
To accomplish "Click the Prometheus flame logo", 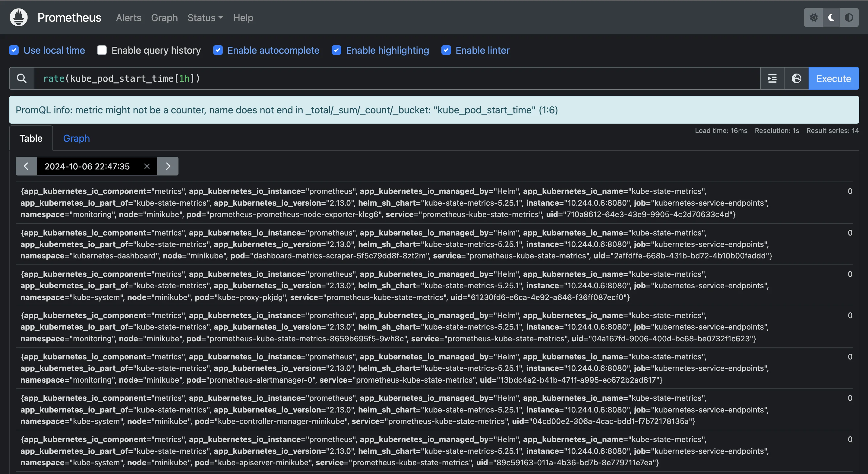I will pos(18,17).
